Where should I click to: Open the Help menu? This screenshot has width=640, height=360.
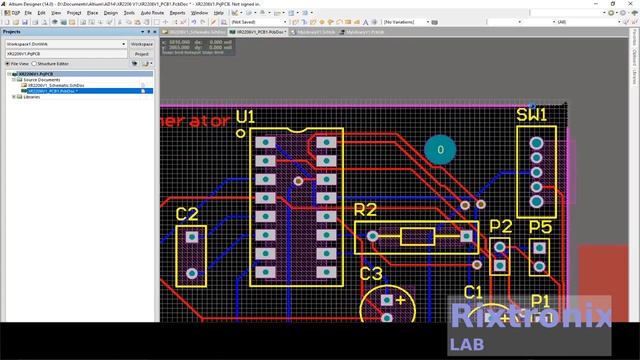pos(219,13)
